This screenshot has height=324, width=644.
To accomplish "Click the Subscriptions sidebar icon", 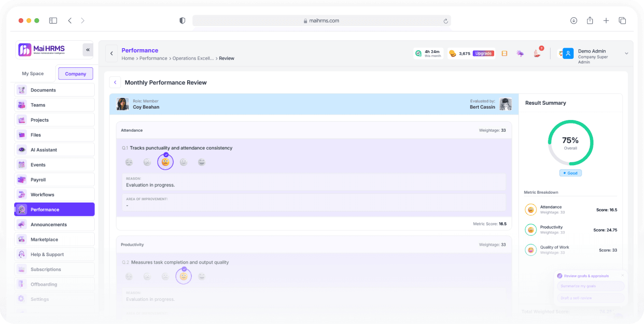I will click(x=22, y=269).
